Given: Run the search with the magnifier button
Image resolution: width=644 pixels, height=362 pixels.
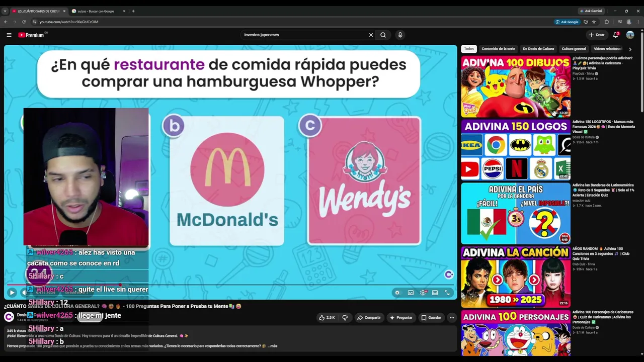Looking at the screenshot, I should (383, 35).
